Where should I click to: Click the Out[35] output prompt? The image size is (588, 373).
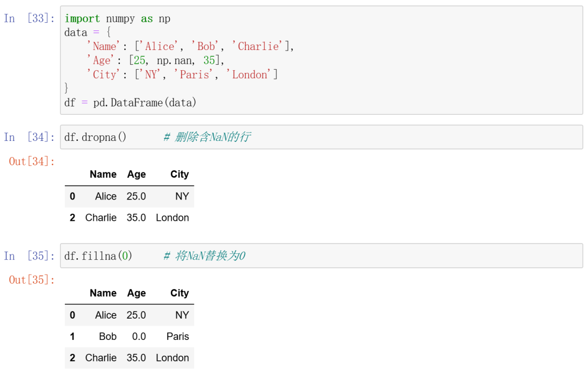32,280
